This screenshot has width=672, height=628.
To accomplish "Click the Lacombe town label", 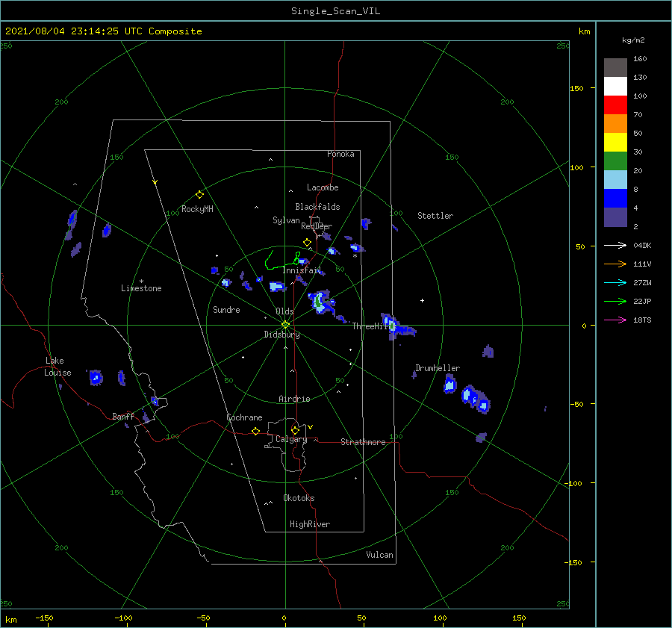I will click(323, 187).
